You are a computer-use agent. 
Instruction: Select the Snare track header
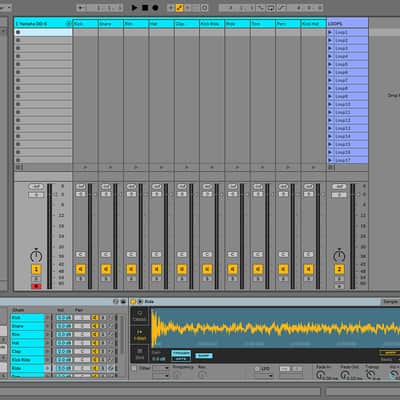111,24
